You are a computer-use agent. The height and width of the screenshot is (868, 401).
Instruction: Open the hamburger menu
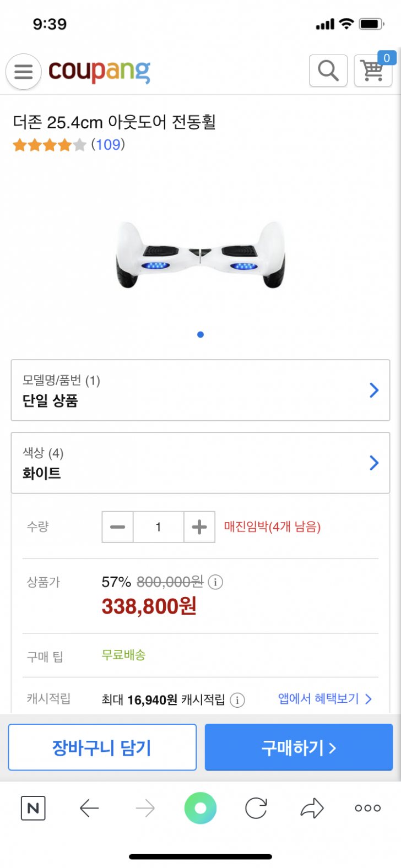23,72
